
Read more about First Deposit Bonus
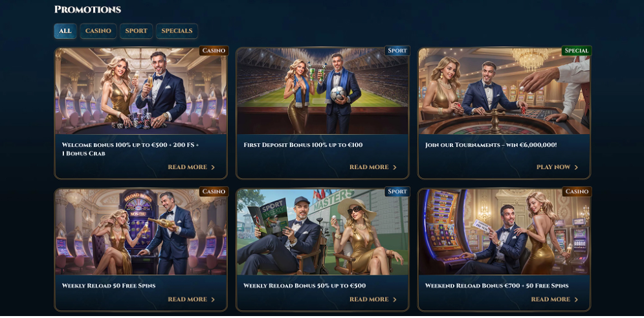click(x=369, y=167)
